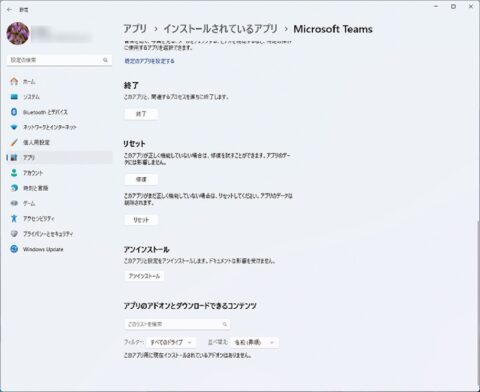Select the Apps icon in sidebar

click(x=14, y=158)
